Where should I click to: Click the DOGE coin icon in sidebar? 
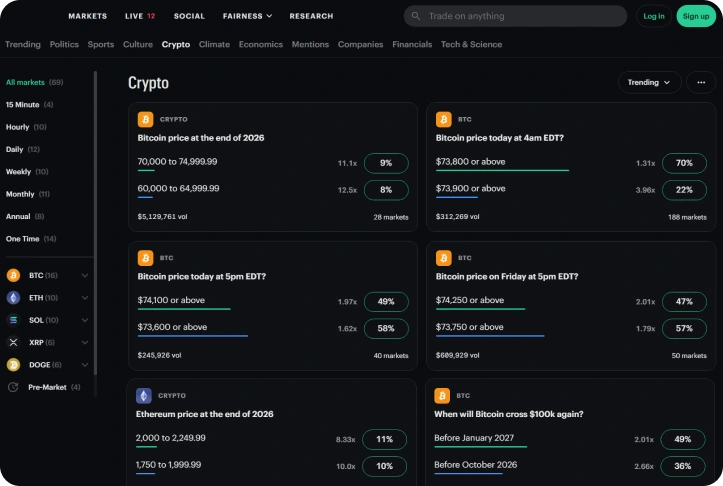tap(13, 365)
